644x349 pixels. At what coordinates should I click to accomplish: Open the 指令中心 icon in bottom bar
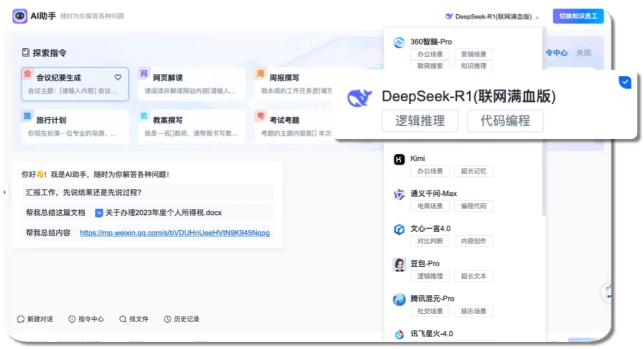pyautogui.click(x=73, y=319)
